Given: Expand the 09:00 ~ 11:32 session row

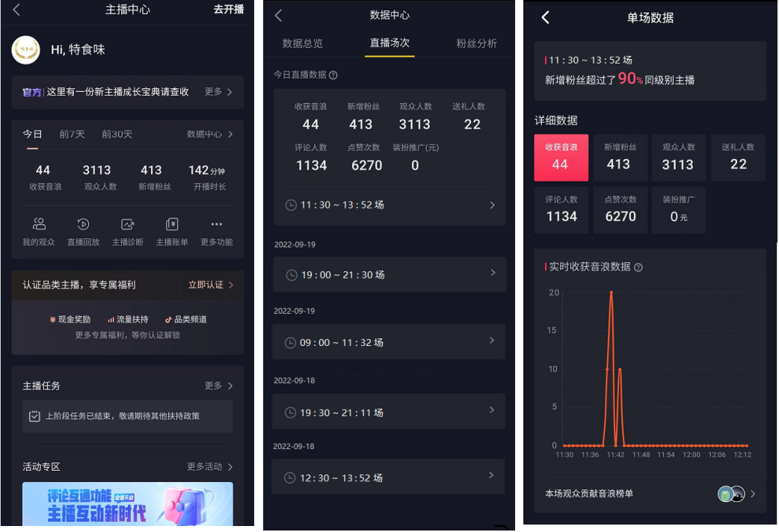Looking at the screenshot, I should click(x=389, y=341).
